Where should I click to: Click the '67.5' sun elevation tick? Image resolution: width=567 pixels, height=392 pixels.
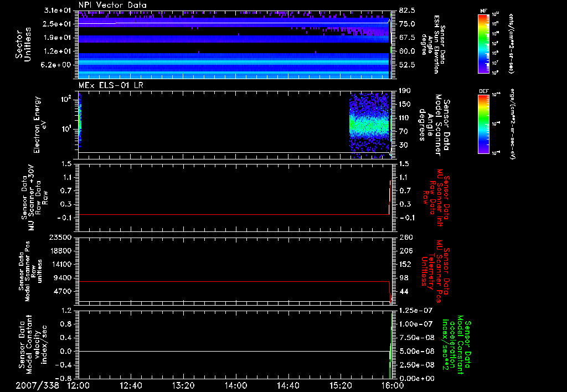(x=407, y=38)
